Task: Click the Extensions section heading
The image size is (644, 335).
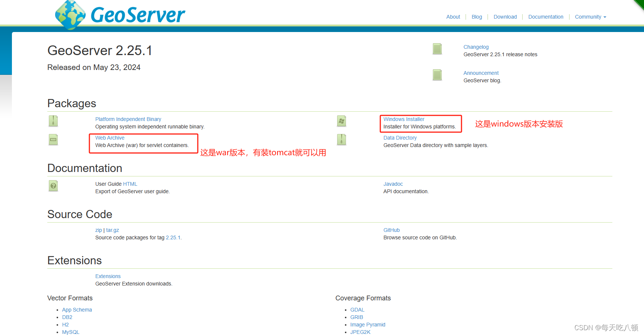Action: click(74, 261)
